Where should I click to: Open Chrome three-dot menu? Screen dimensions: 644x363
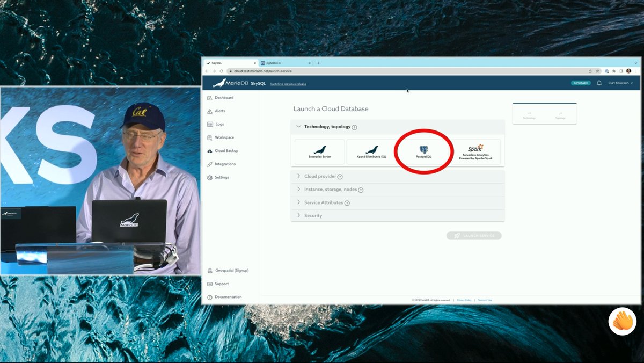tap(636, 71)
